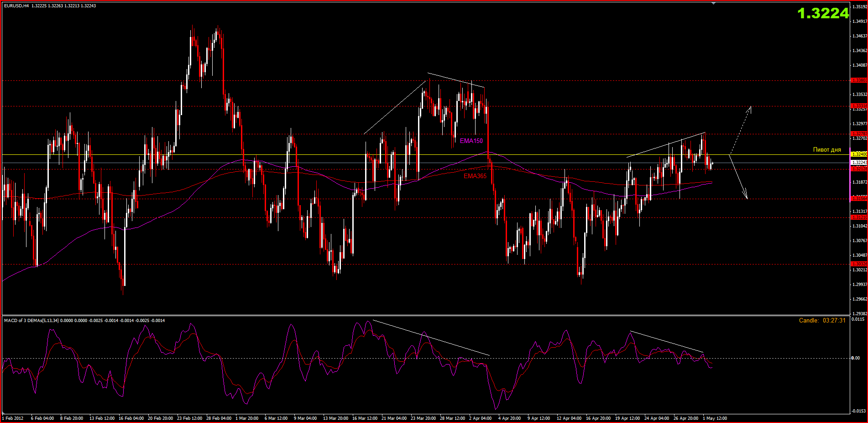Click the 1.31042 price axis label

point(860,226)
